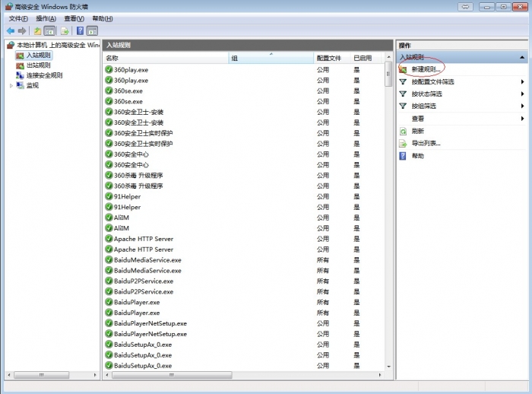Viewport: 532px width, 394px height.
Task: Click the window icon in the title bar
Action: point(9,6)
